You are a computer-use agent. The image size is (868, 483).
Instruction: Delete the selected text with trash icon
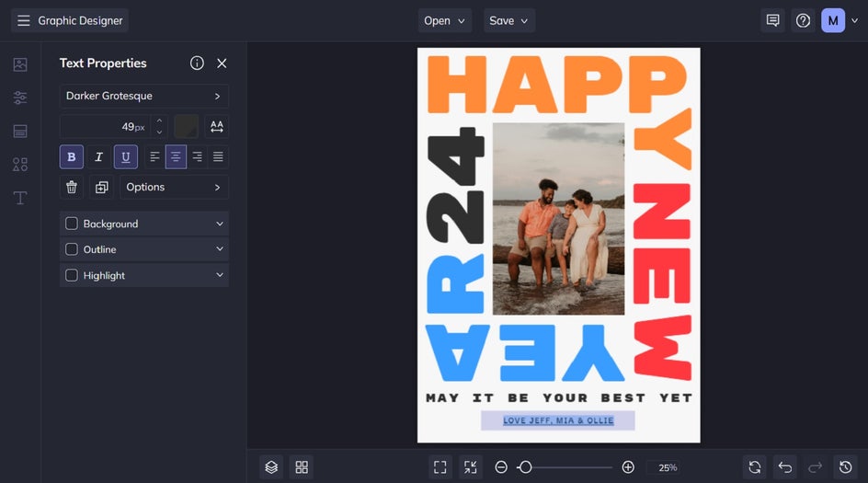coord(72,187)
